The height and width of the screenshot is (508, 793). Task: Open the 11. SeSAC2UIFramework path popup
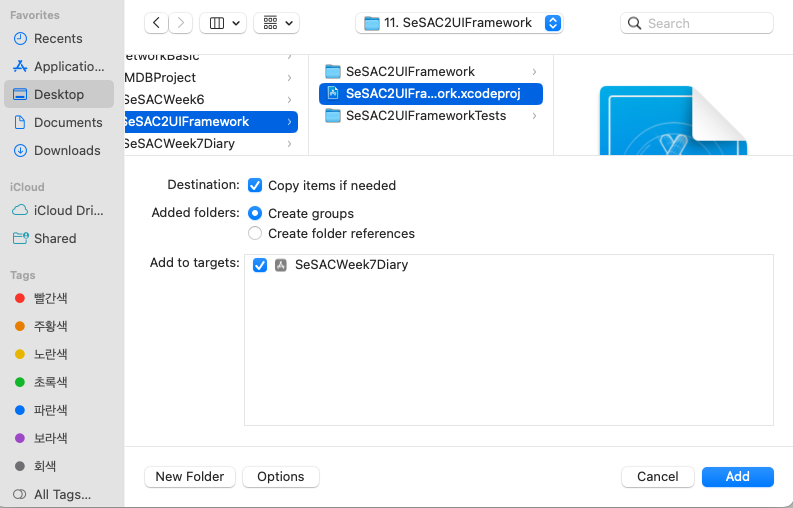(459, 23)
